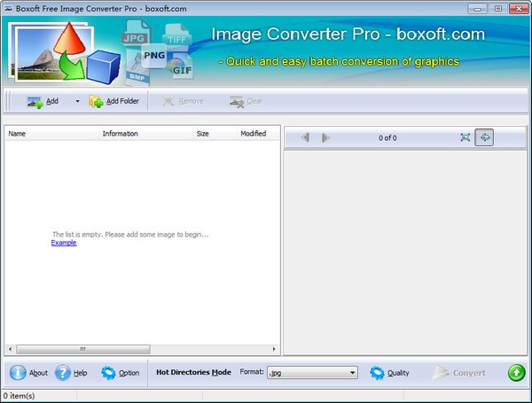532x403 pixels.
Task: Expand the Format dropdown list
Action: (352, 373)
